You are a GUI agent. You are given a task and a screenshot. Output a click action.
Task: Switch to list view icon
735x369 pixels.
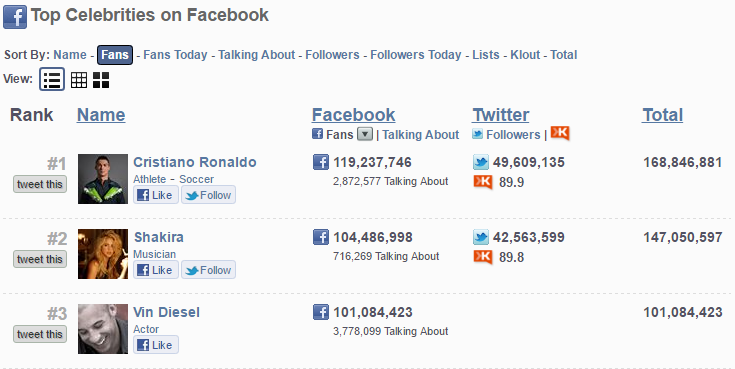coord(52,79)
